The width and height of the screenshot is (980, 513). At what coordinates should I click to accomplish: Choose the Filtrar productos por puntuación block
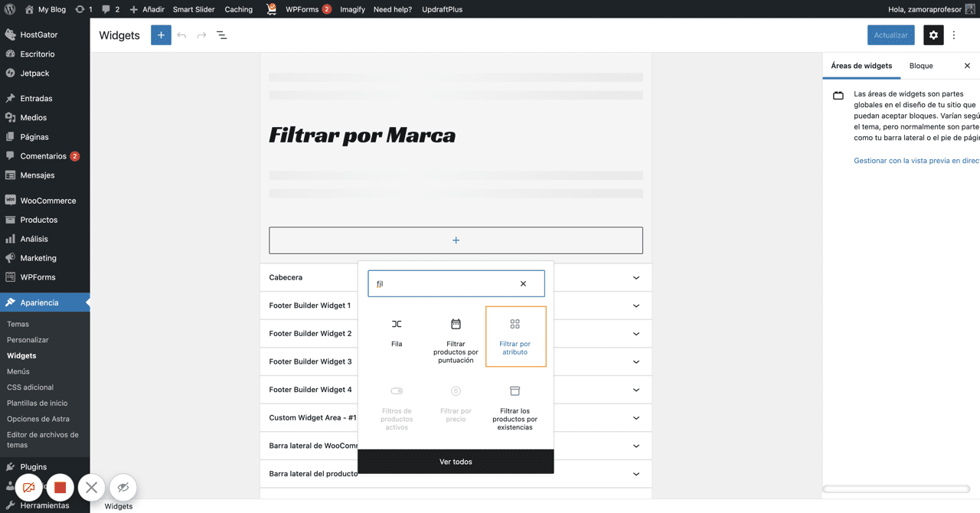[456, 336]
